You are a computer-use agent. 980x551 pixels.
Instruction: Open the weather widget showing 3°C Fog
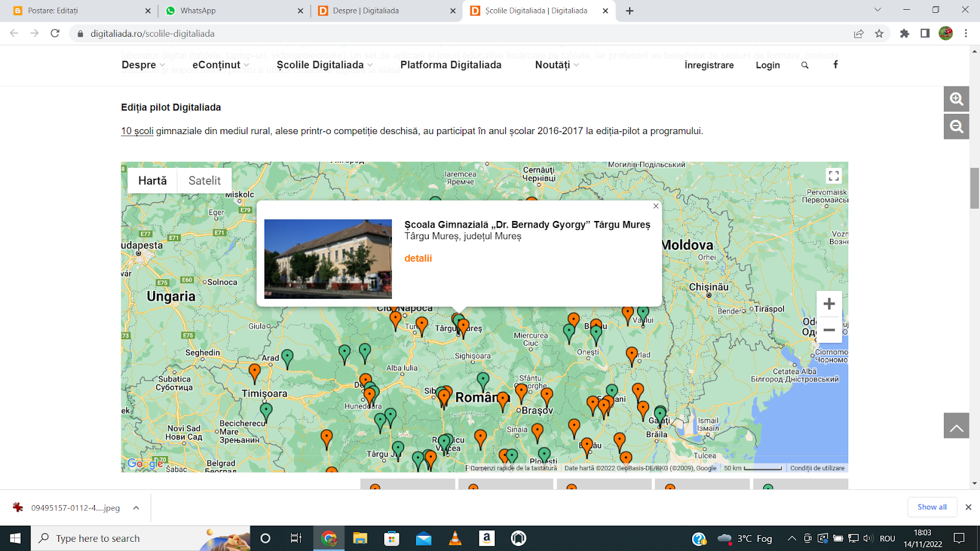click(x=745, y=538)
